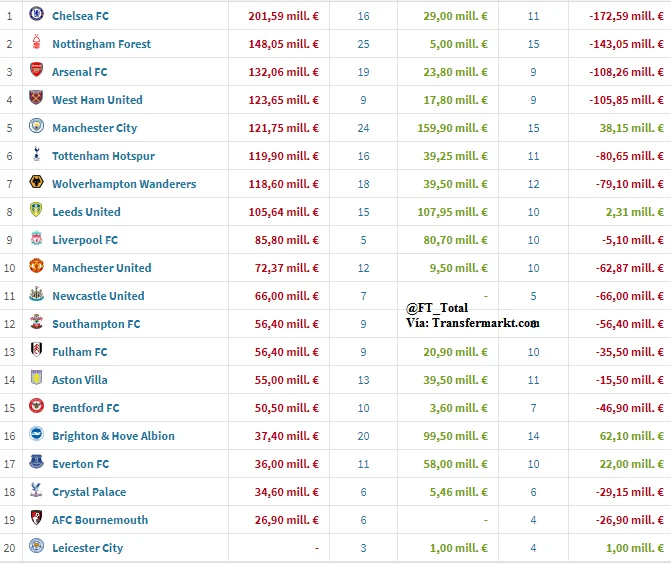671x563 pixels.
Task: Click Manchester United expenditure 72,37 mill. €
Action: pyautogui.click(x=286, y=268)
